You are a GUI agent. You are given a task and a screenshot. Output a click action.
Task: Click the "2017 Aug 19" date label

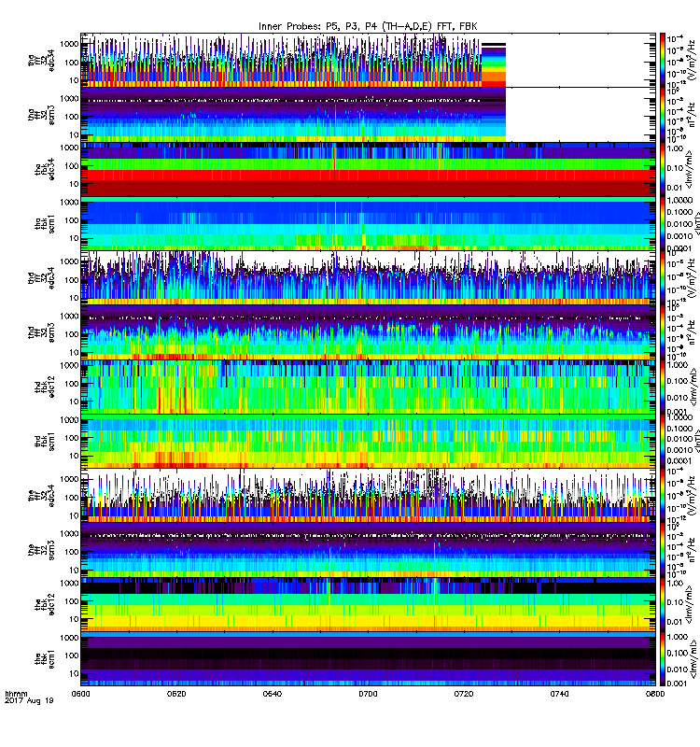(x=29, y=701)
